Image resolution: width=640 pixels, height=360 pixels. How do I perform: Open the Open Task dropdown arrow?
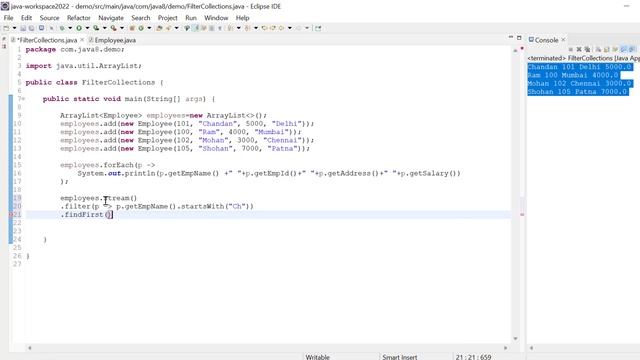[176, 28]
